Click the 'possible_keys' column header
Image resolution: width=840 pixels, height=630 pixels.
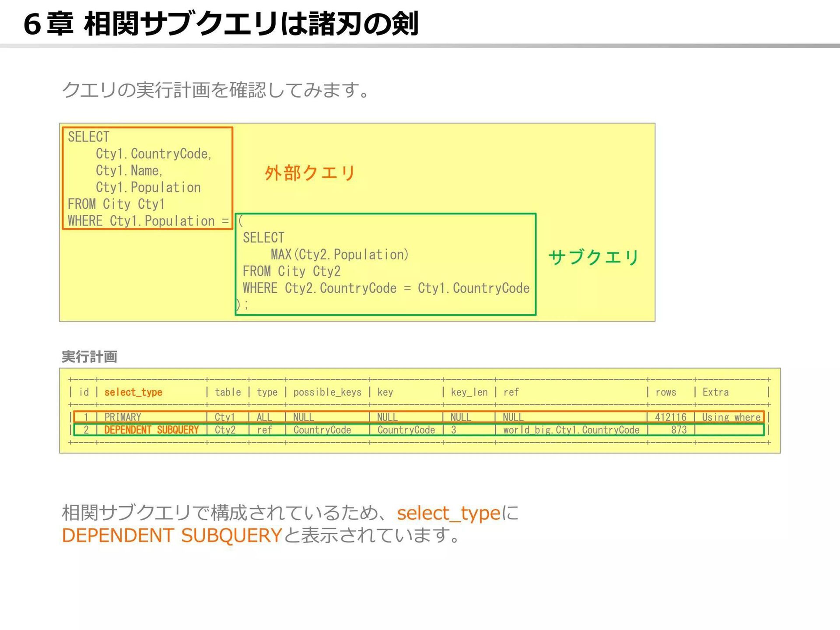(327, 392)
